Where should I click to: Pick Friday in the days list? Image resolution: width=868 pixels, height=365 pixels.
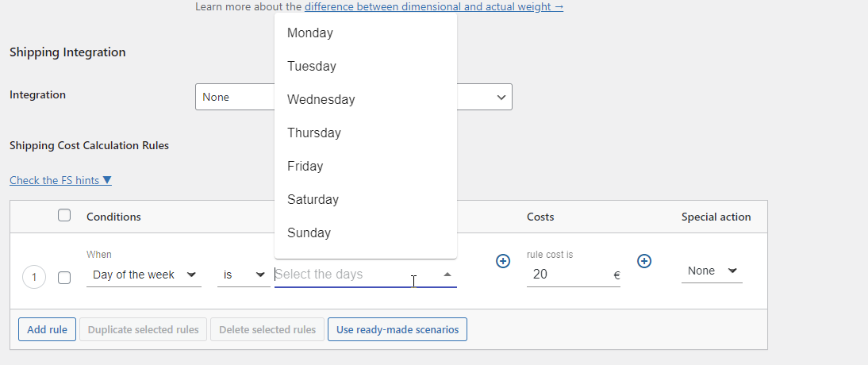point(365,166)
